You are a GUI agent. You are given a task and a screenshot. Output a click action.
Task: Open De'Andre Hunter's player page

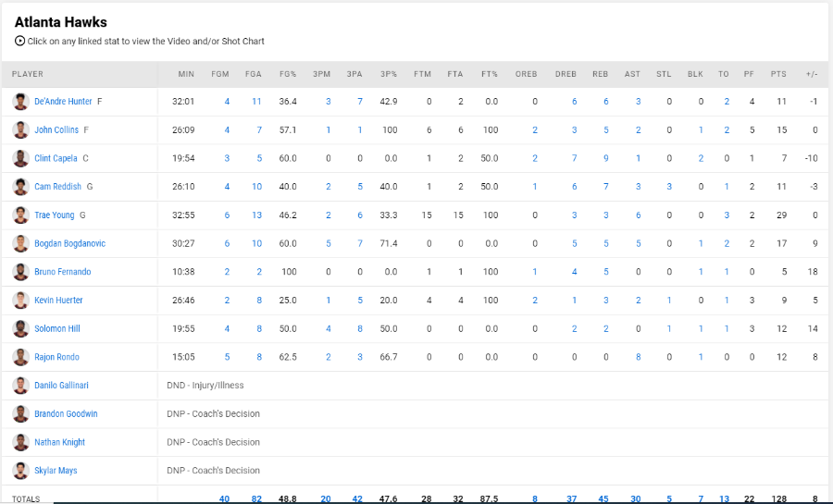63,102
